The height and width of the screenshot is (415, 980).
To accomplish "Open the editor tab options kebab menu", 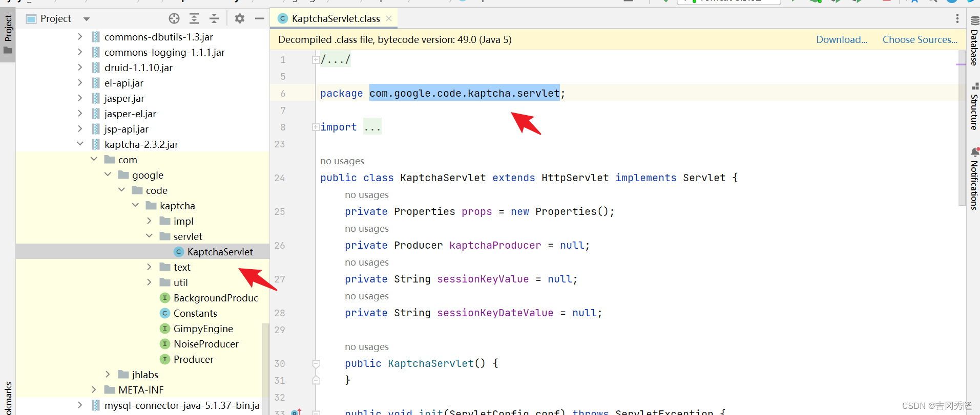I will tap(957, 19).
